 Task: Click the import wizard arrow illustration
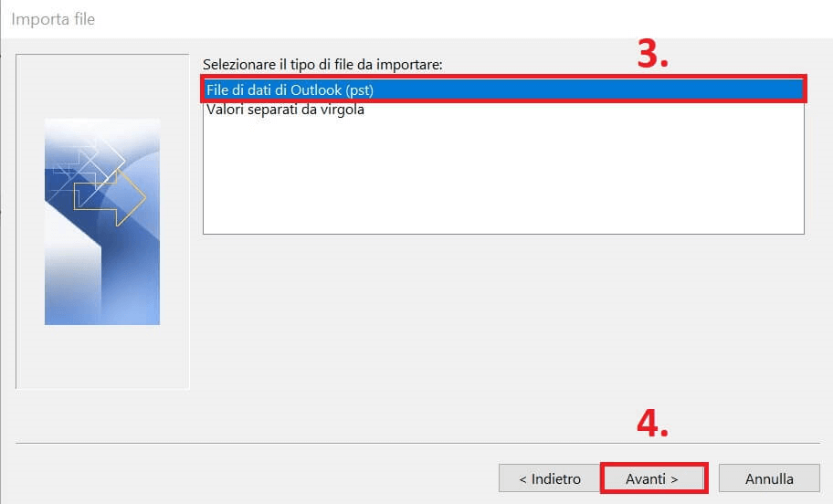coord(102,222)
